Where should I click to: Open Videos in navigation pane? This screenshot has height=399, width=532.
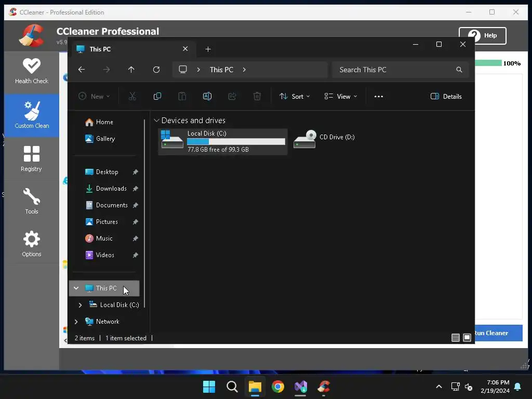click(x=104, y=255)
